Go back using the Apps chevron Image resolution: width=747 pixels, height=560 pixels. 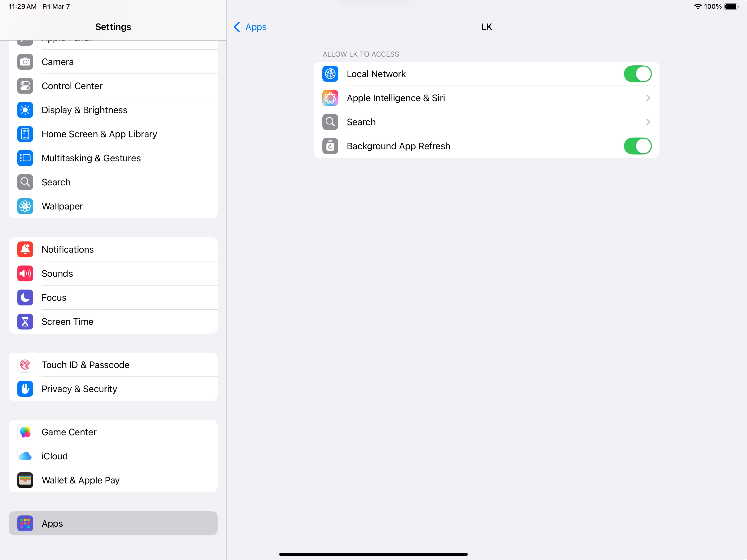pos(237,27)
